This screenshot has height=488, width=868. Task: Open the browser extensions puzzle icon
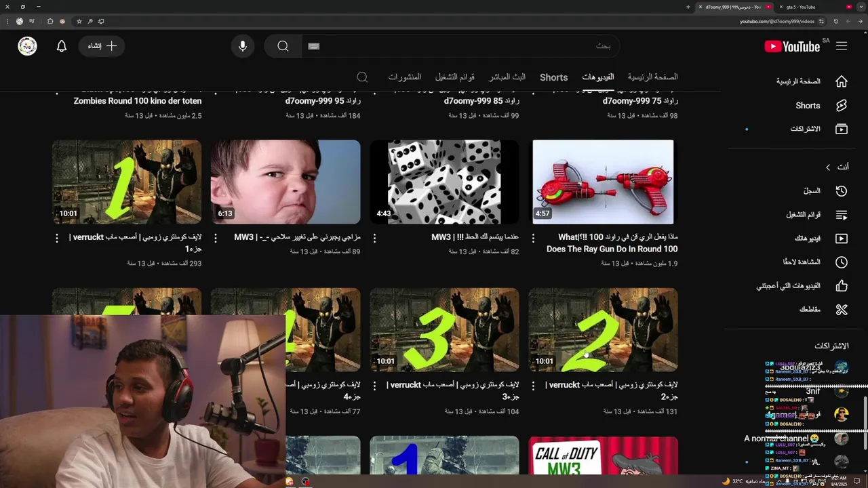click(50, 21)
